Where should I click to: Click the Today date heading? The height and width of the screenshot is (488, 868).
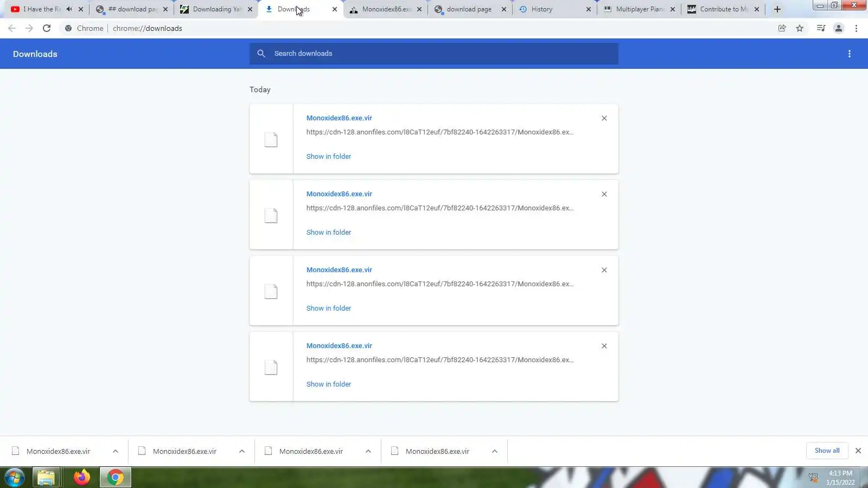260,89
